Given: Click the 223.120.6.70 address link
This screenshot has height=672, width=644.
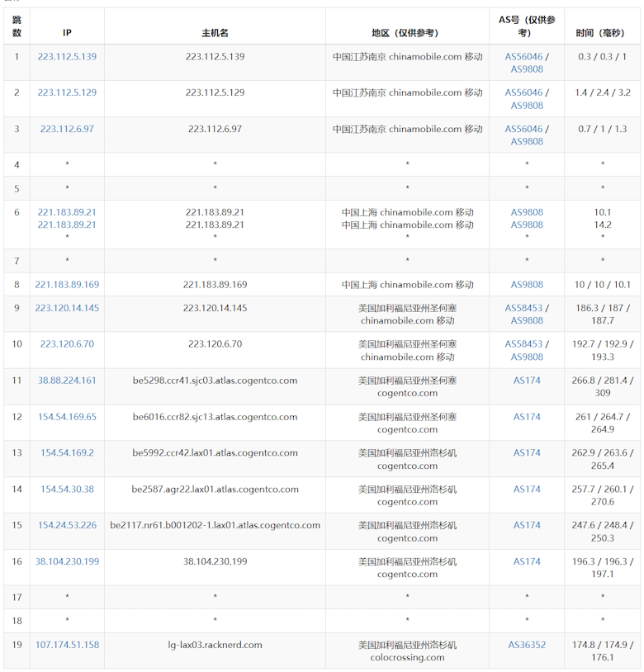Looking at the screenshot, I should point(67,344).
